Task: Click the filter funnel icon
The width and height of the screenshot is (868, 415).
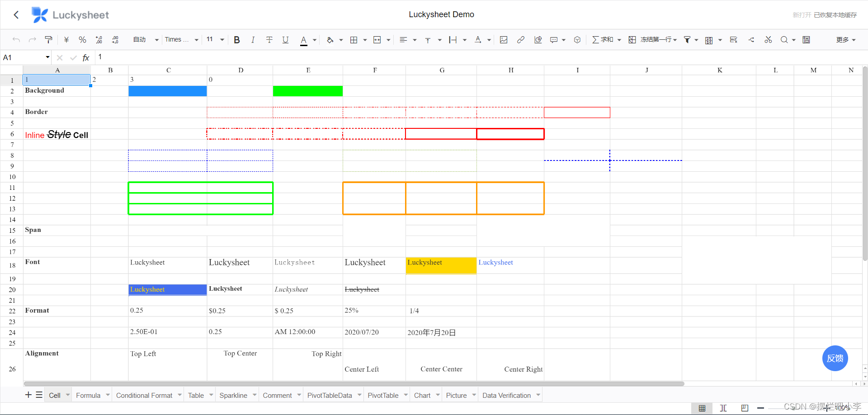Action: [687, 40]
